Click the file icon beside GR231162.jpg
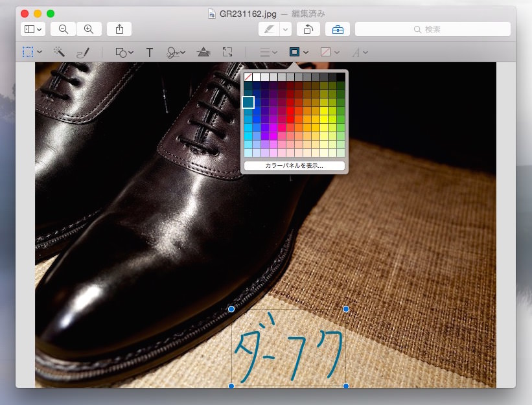Viewport: 532px width, 405px height. click(x=212, y=14)
